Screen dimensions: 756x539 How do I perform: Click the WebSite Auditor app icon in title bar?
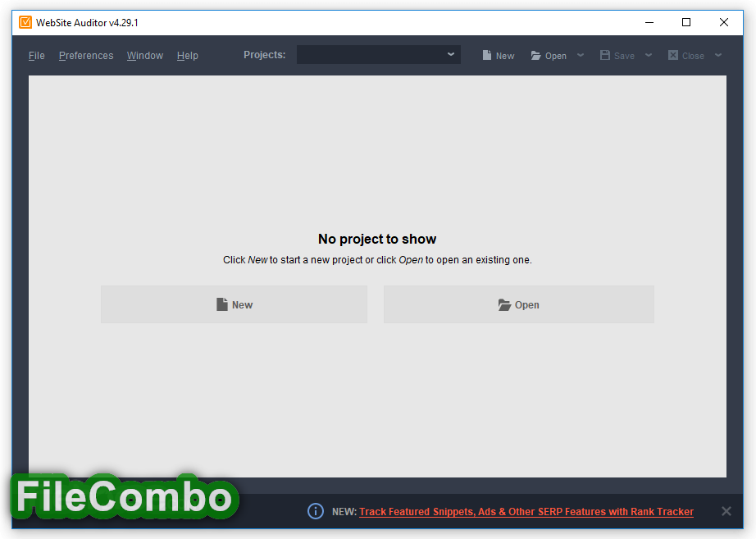[25, 22]
